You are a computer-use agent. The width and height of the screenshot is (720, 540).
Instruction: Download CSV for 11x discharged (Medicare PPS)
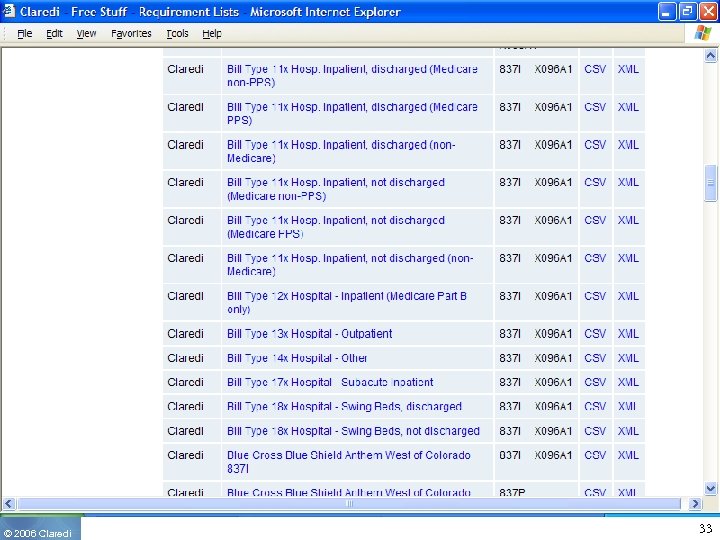pyautogui.click(x=595, y=107)
